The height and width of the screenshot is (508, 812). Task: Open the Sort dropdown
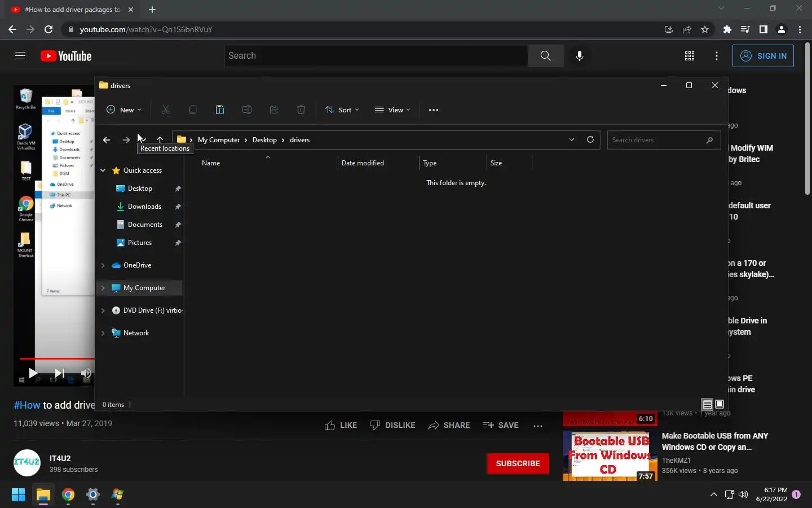[x=342, y=110]
